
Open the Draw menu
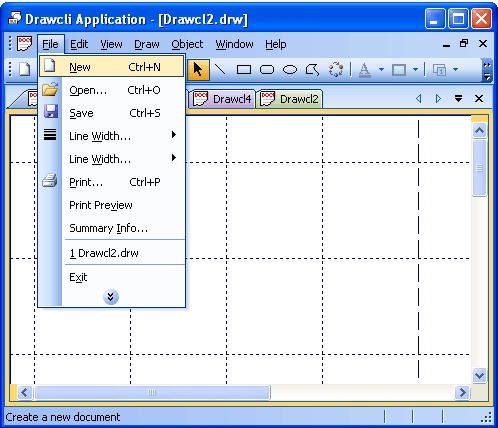pyautogui.click(x=147, y=44)
